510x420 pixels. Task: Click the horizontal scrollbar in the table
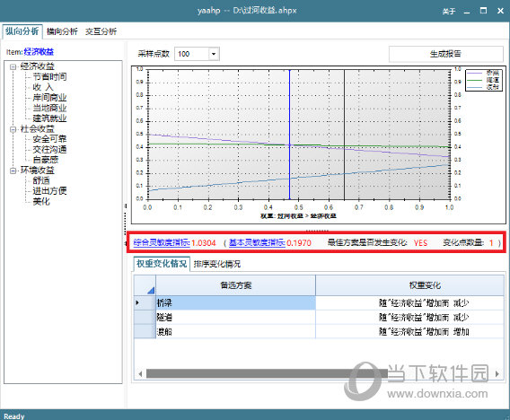[x=267, y=374]
